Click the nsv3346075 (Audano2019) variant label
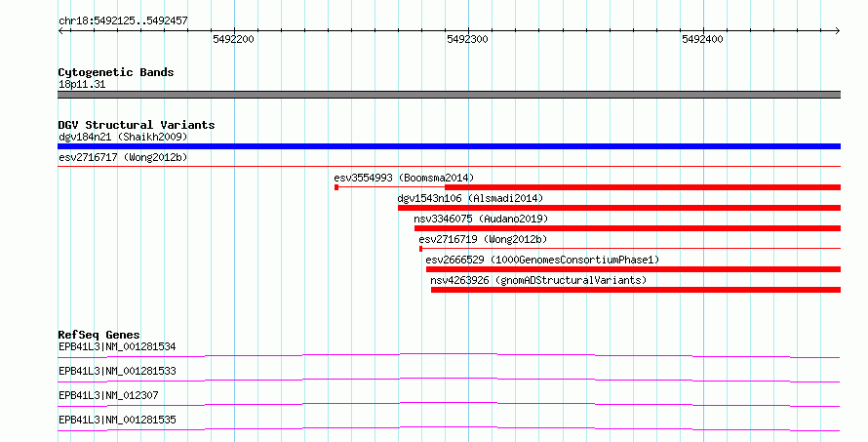The width and height of the screenshot is (868, 442). 481,219
